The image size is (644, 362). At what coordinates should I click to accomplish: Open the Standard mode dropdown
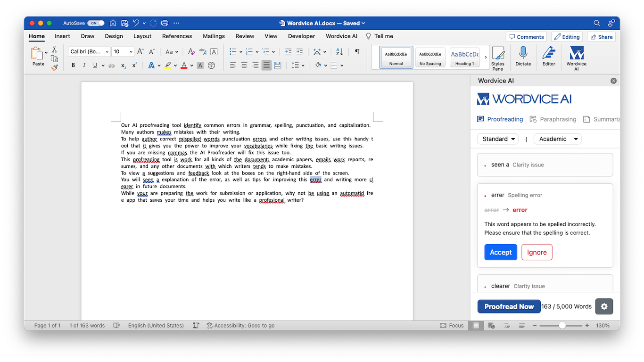tap(498, 139)
